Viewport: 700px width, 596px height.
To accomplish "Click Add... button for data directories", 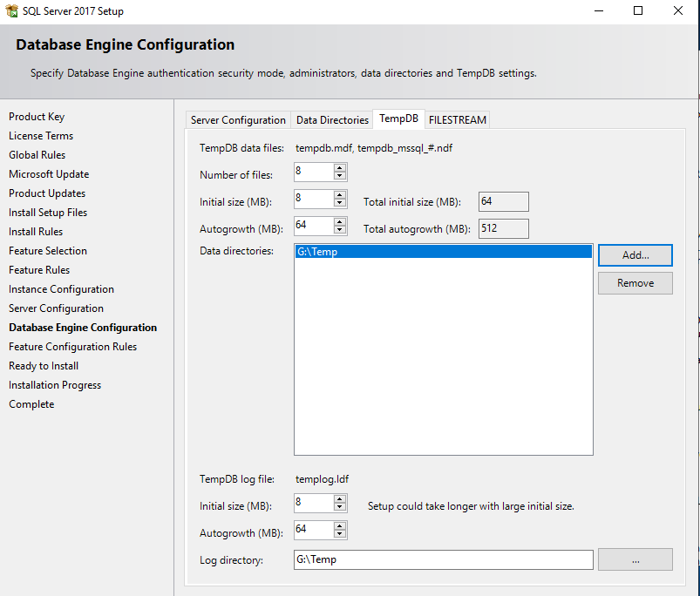I will tap(635, 255).
